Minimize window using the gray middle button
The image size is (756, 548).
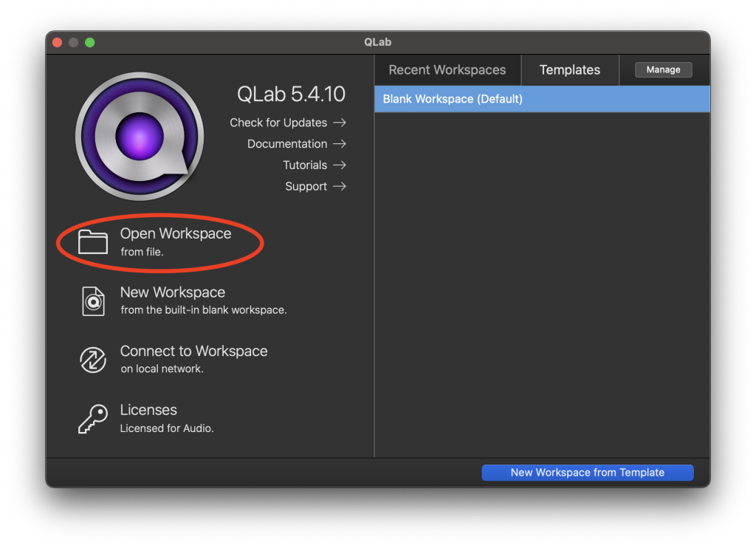click(x=73, y=42)
